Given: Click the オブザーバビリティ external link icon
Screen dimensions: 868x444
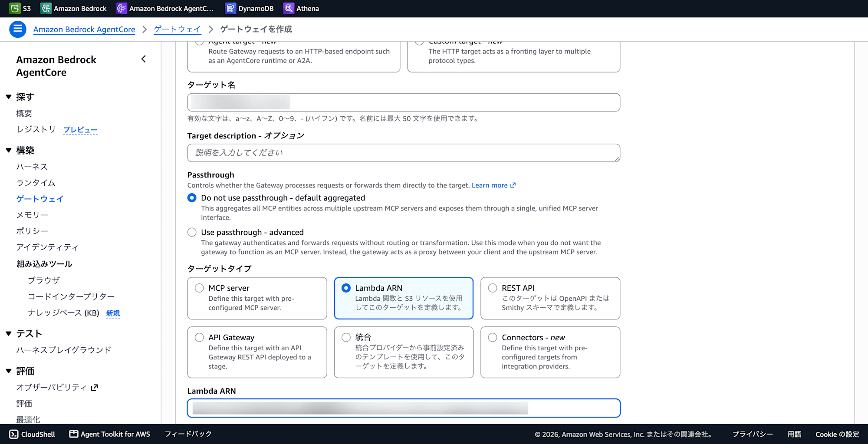Looking at the screenshot, I should click(x=95, y=388).
